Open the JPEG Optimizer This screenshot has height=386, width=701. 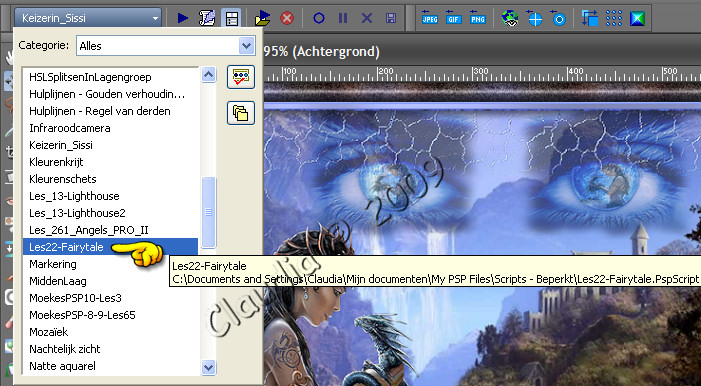click(x=430, y=18)
